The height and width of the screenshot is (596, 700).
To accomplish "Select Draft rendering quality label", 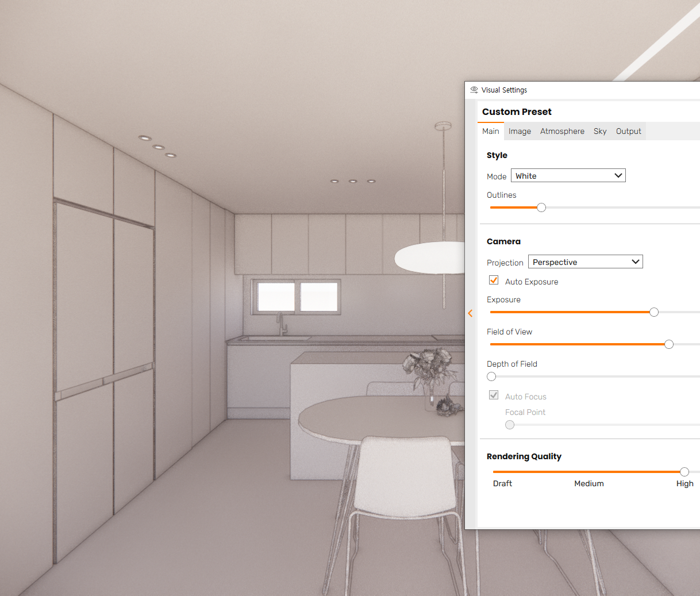I will tap(502, 483).
